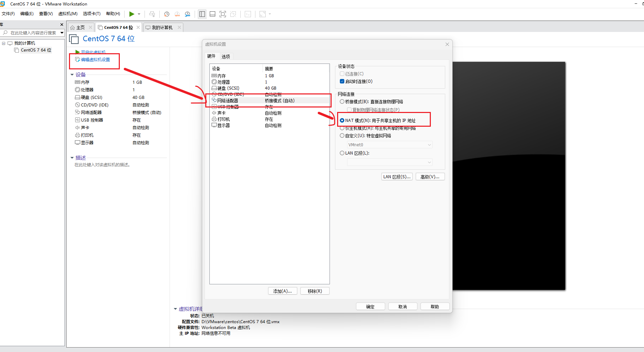Open the power-on options dropdown arrow

point(139,14)
